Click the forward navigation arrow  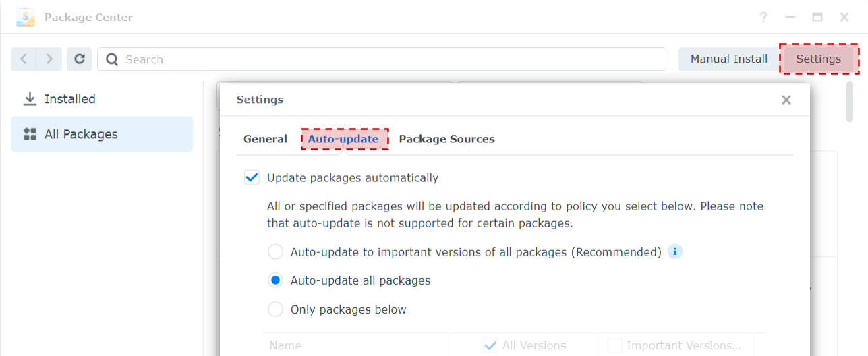coord(49,59)
